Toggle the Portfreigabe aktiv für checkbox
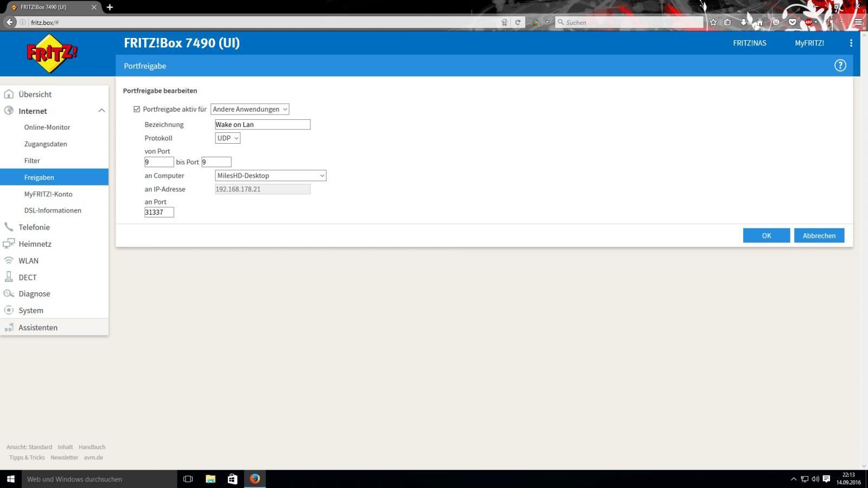 [x=137, y=109]
